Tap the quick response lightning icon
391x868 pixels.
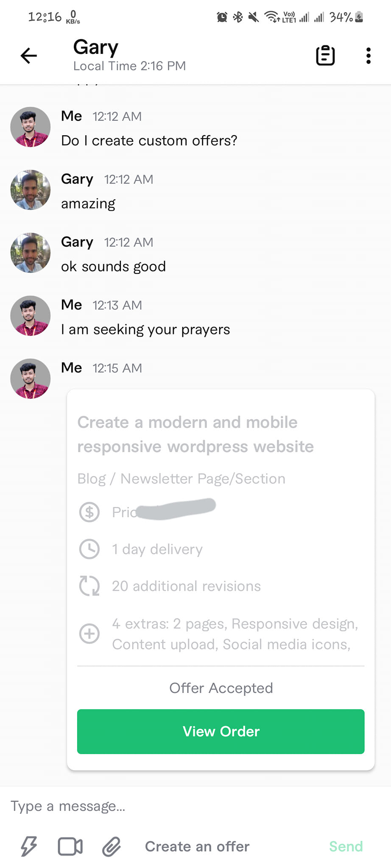point(29,846)
